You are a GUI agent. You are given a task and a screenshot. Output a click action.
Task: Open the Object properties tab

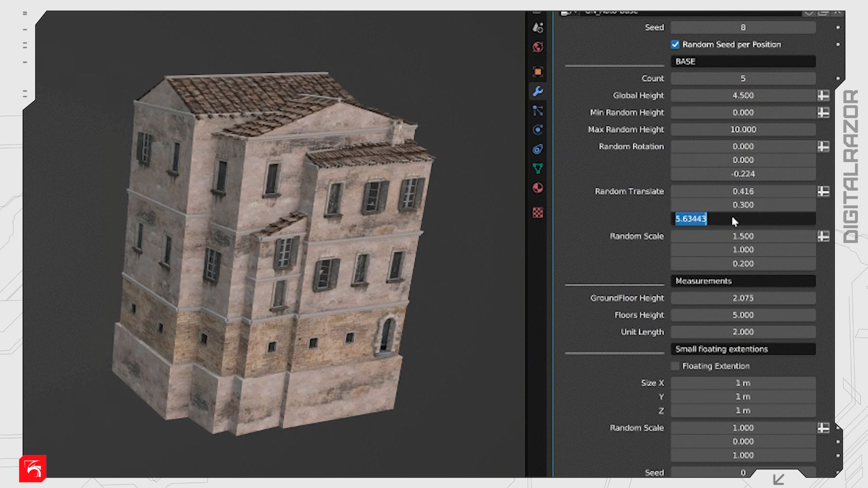(538, 71)
